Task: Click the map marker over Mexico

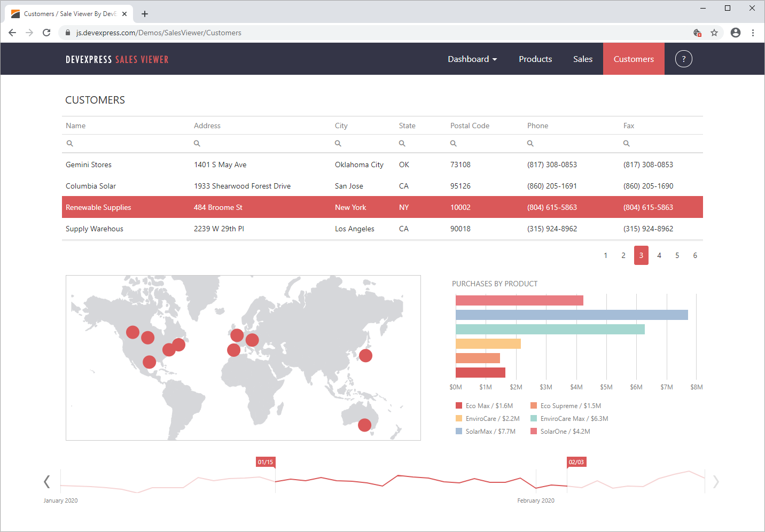Action: coord(150,362)
